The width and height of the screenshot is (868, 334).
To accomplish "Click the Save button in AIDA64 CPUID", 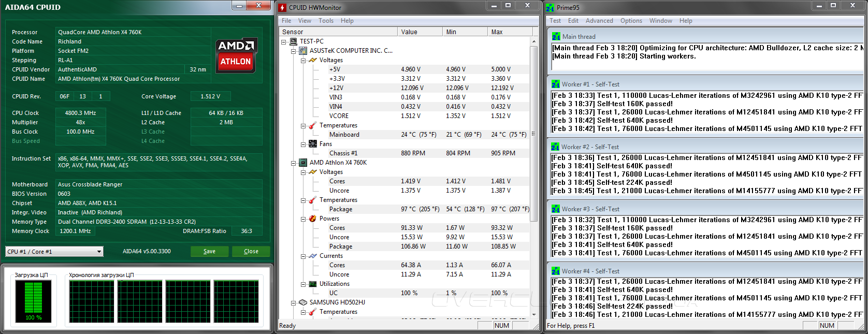I will point(209,251).
